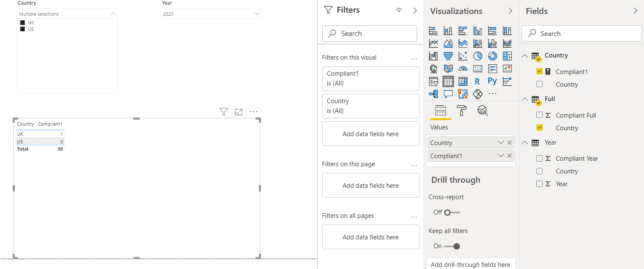Collapse the Visualizations pane
Image resolution: width=644 pixels, height=269 pixels.
pos(510,11)
